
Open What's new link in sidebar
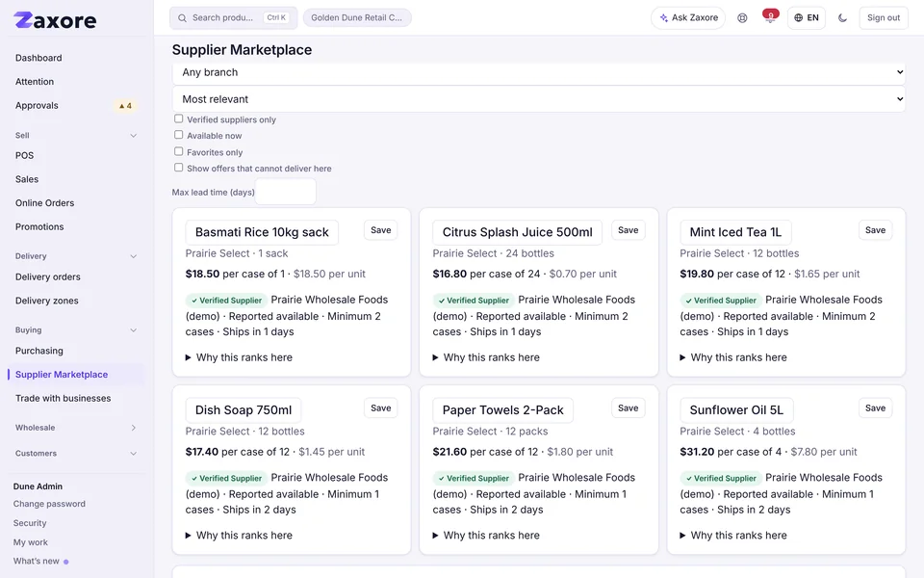coord(37,562)
